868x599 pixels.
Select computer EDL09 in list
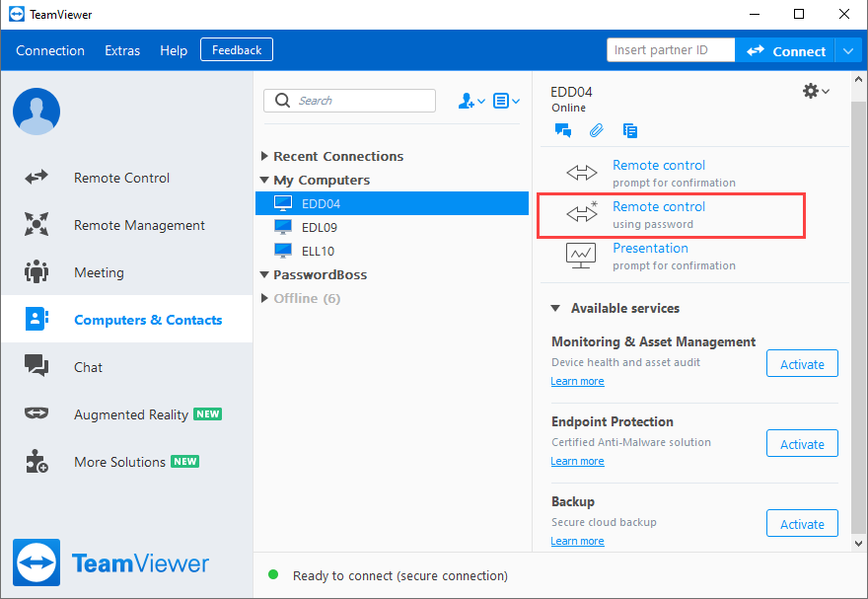392,227
